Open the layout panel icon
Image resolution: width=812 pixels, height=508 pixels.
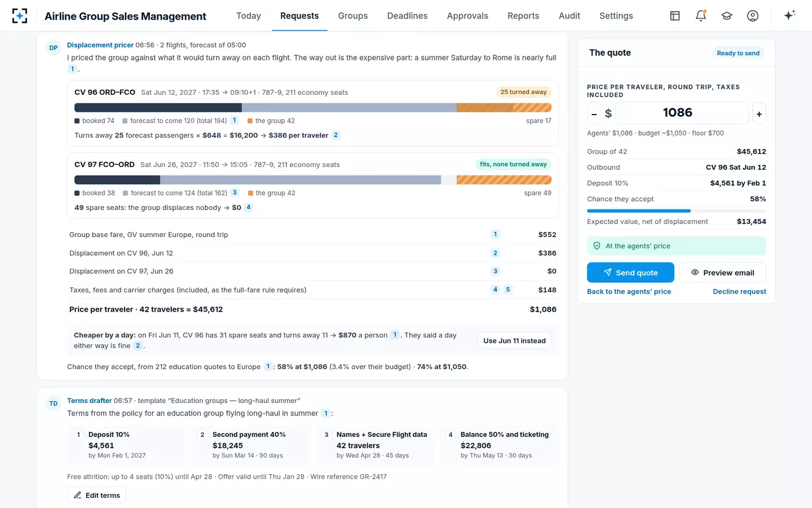(675, 16)
